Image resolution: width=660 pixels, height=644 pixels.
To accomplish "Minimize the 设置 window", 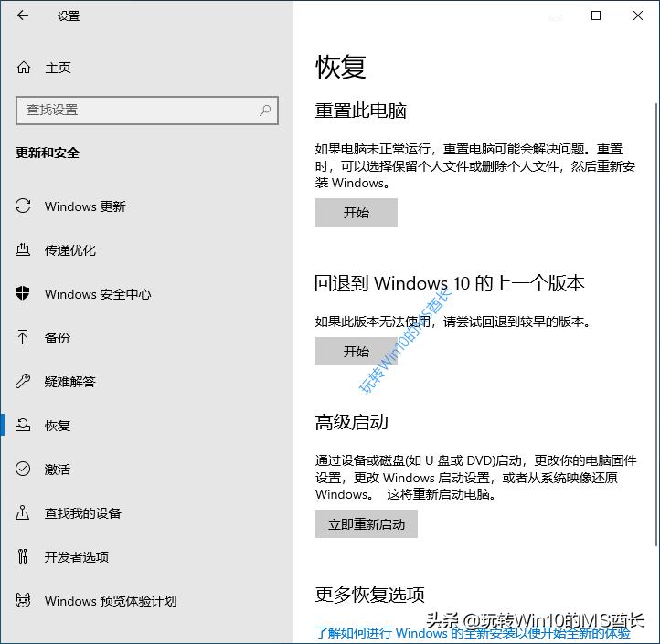I will (554, 16).
